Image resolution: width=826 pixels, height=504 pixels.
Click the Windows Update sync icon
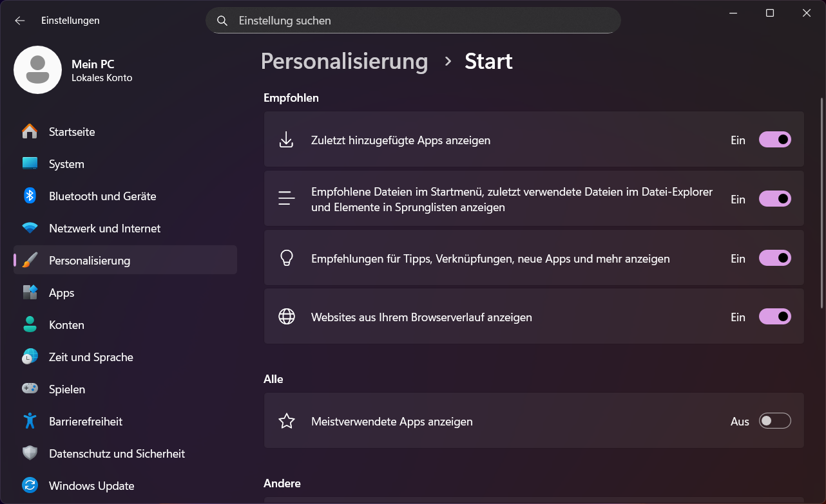30,486
